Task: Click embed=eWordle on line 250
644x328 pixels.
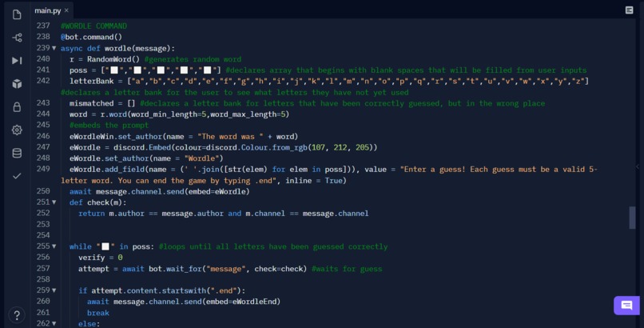Action: [217, 191]
